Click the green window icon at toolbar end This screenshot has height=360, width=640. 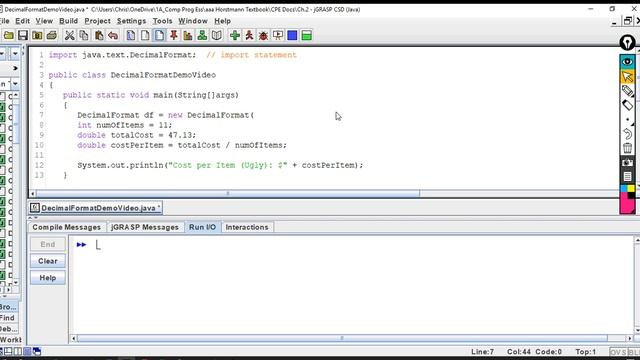click(x=307, y=36)
